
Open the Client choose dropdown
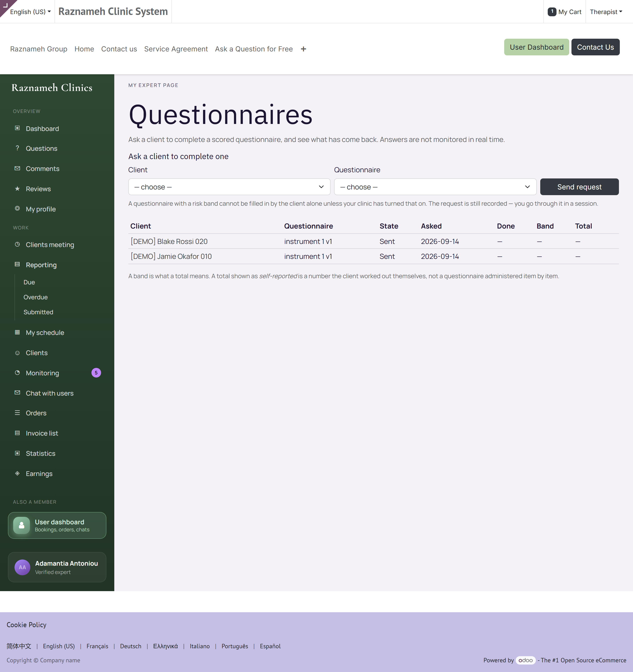[x=229, y=187]
